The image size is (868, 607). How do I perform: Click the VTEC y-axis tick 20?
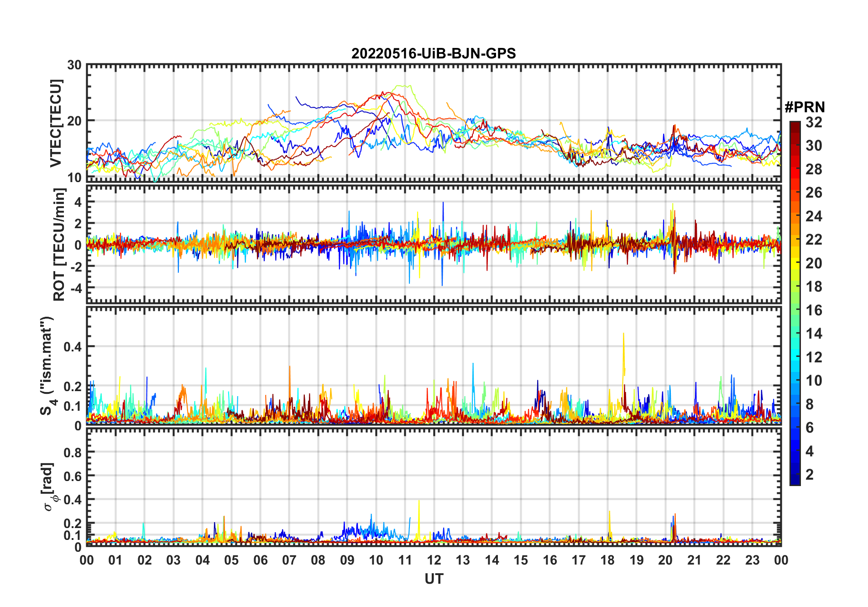[x=74, y=121]
